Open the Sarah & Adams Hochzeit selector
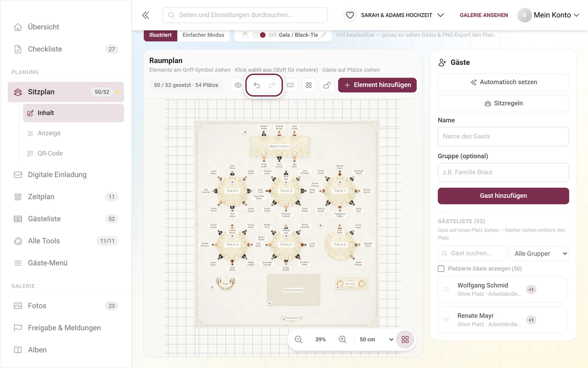This screenshot has width=588, height=368. coord(402,15)
